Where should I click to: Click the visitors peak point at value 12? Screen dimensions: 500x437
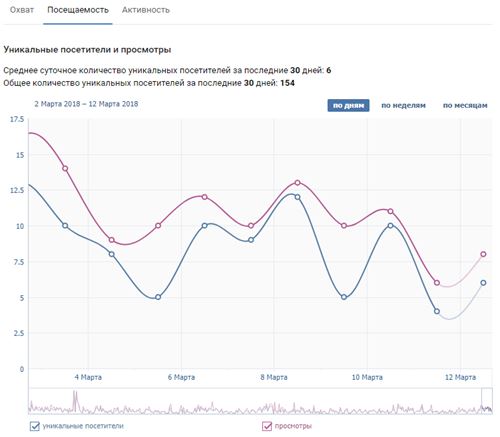[x=297, y=197]
